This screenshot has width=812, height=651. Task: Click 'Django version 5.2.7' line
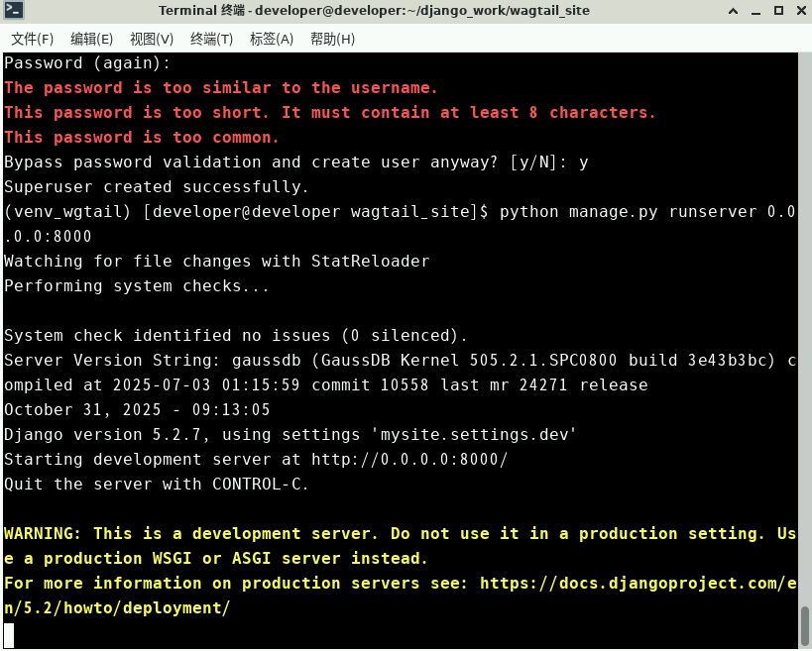(290, 435)
